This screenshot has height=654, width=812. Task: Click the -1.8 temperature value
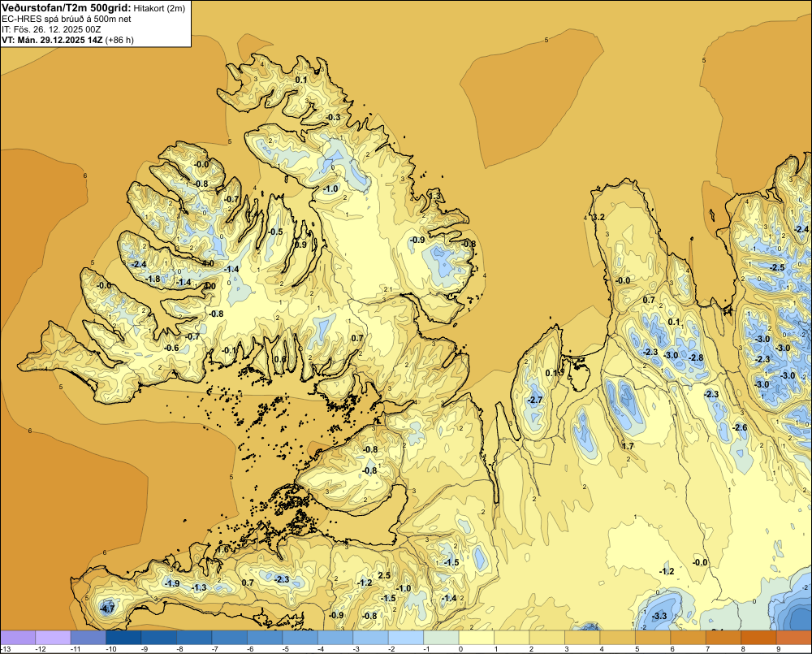tap(153, 279)
